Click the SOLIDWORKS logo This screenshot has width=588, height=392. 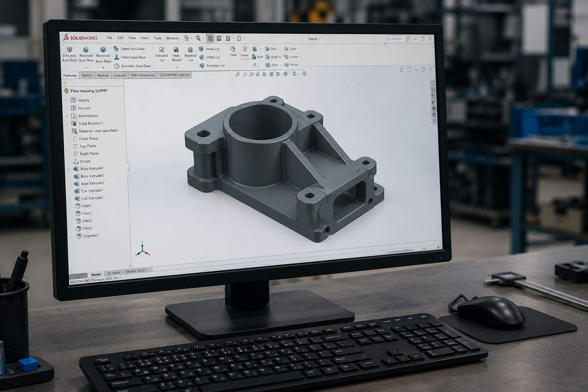point(80,38)
